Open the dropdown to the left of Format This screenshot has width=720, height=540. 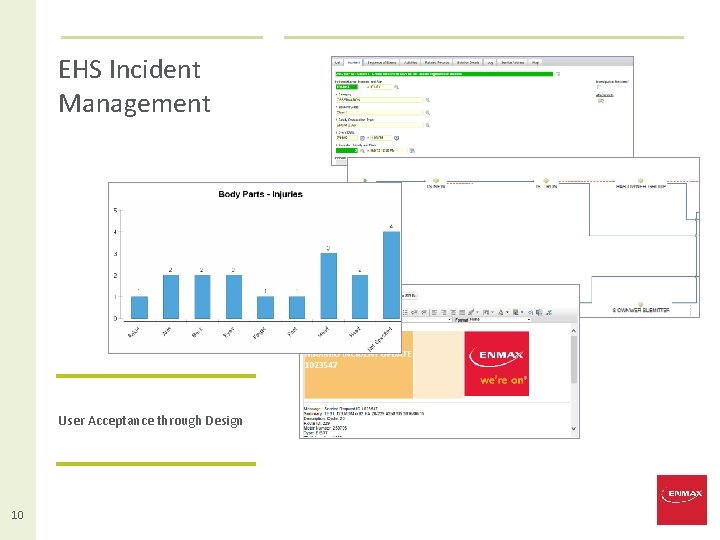tap(427, 319)
